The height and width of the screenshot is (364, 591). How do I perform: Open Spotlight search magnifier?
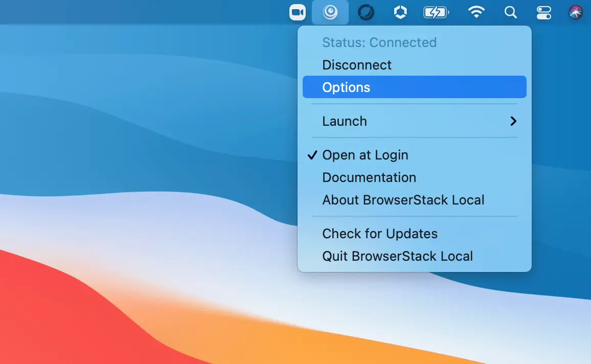click(x=510, y=12)
